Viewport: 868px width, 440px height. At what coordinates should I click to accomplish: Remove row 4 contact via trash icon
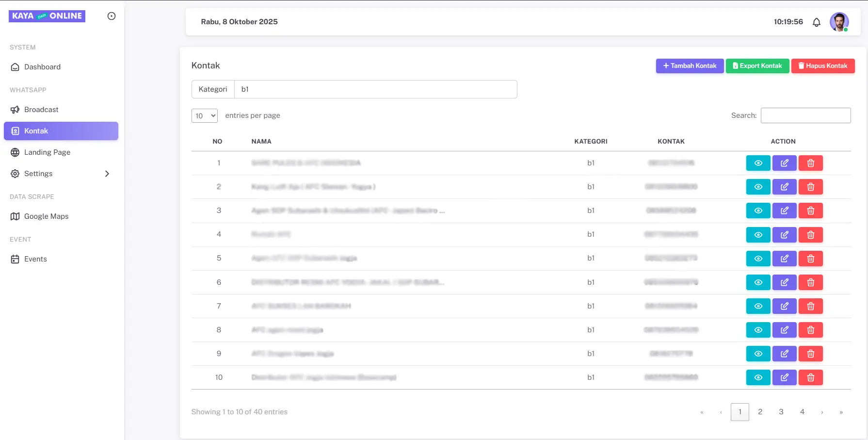point(810,235)
